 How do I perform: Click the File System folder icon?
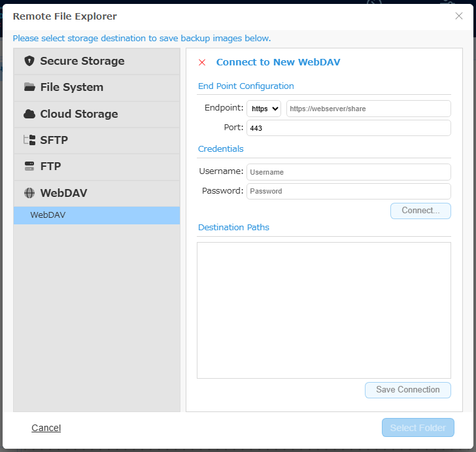point(29,87)
